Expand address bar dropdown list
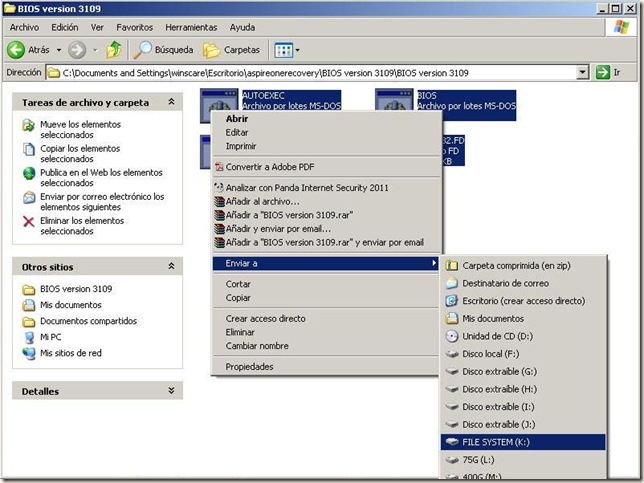644x483 pixels. [x=582, y=73]
